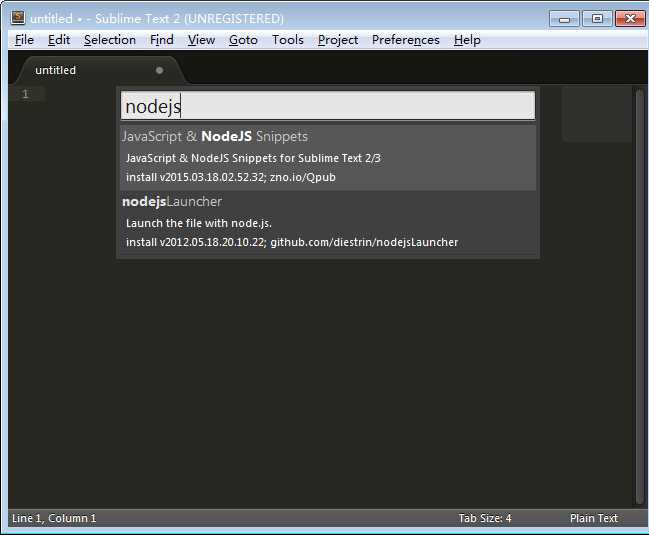
Task: Open the Find menu
Action: coord(161,40)
